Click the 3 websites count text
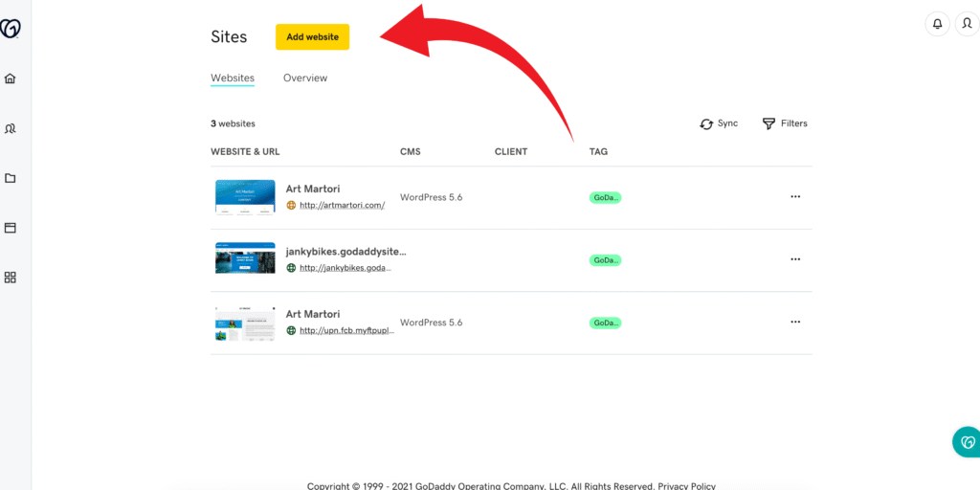Viewport: 980px width, 490px height. [x=233, y=123]
